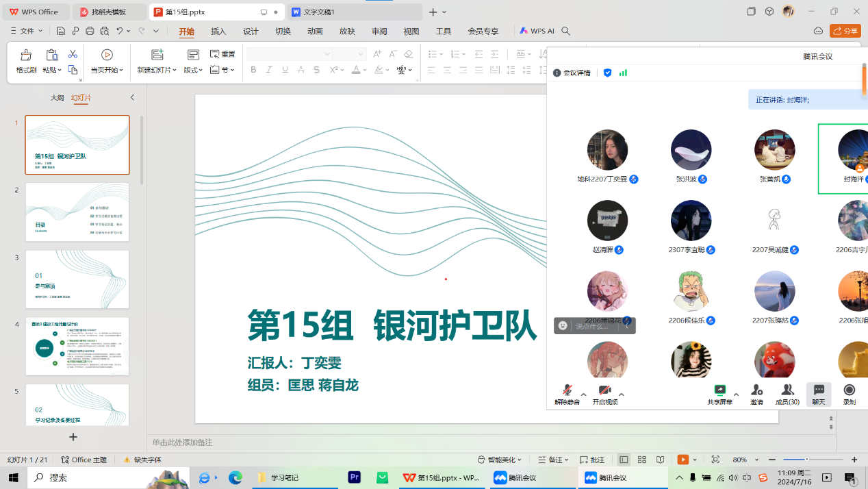Expand the 文件 menu
Viewport: 868px width, 489px height.
[27, 31]
